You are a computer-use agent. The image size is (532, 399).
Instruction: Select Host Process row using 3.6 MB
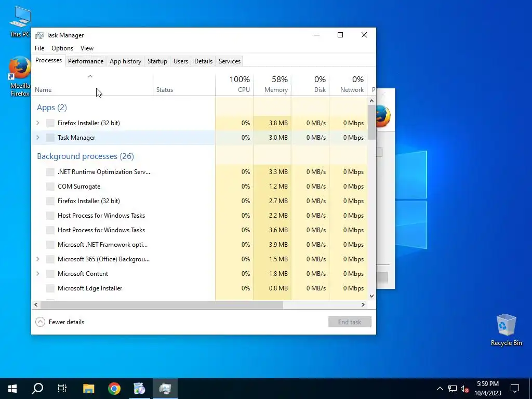tap(199, 230)
